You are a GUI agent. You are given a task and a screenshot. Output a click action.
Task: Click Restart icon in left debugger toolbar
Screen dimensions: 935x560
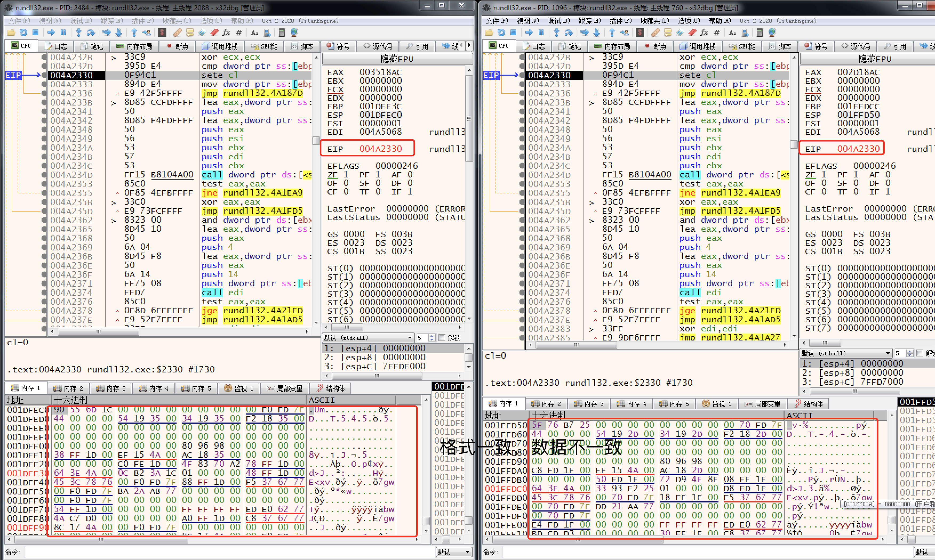point(23,33)
